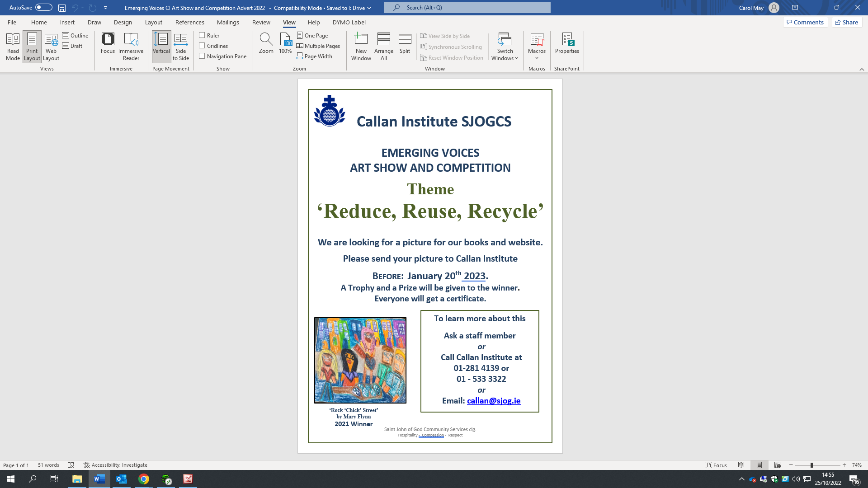868x488 pixels.
Task: Click Print Layout in status bar
Action: 759,465
